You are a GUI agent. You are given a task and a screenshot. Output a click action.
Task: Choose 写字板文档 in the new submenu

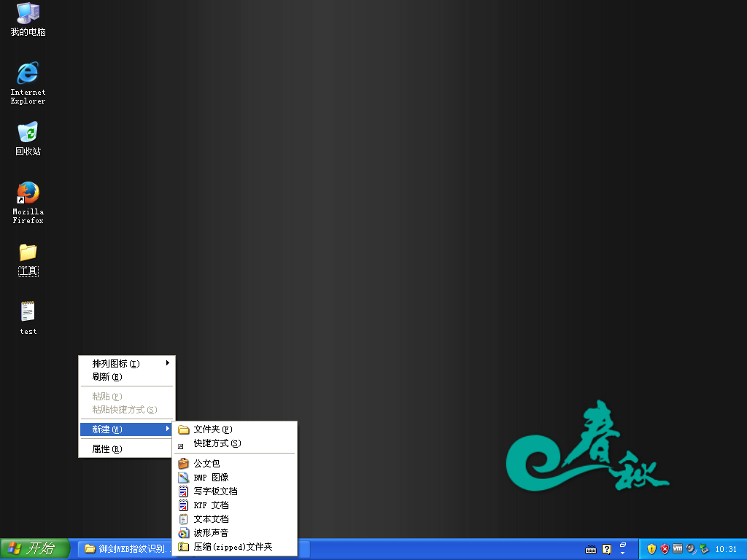(234, 491)
